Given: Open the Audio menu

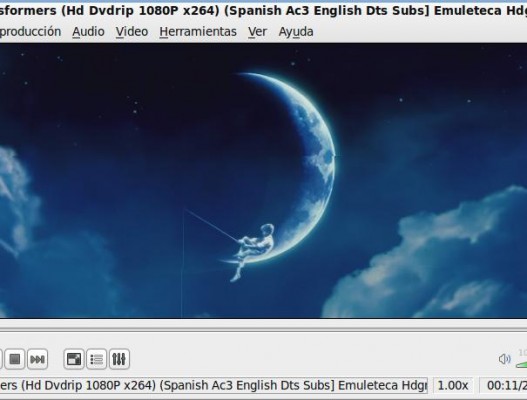Looking at the screenshot, I should coord(88,32).
